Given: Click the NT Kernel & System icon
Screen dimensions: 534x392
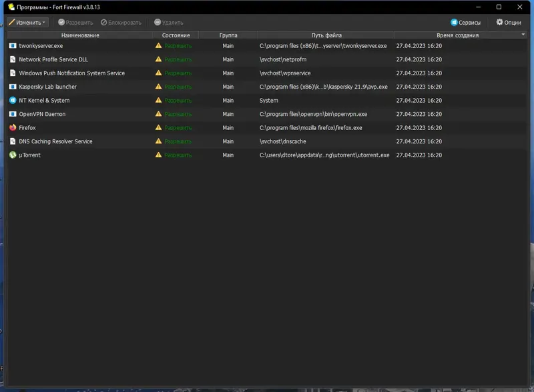Looking at the screenshot, I should click(13, 101).
